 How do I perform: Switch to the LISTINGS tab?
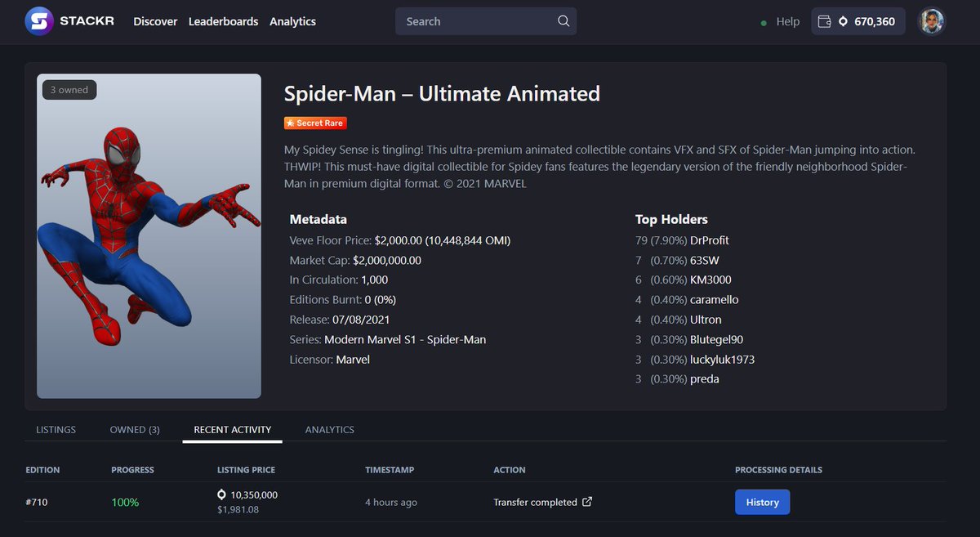(56, 429)
